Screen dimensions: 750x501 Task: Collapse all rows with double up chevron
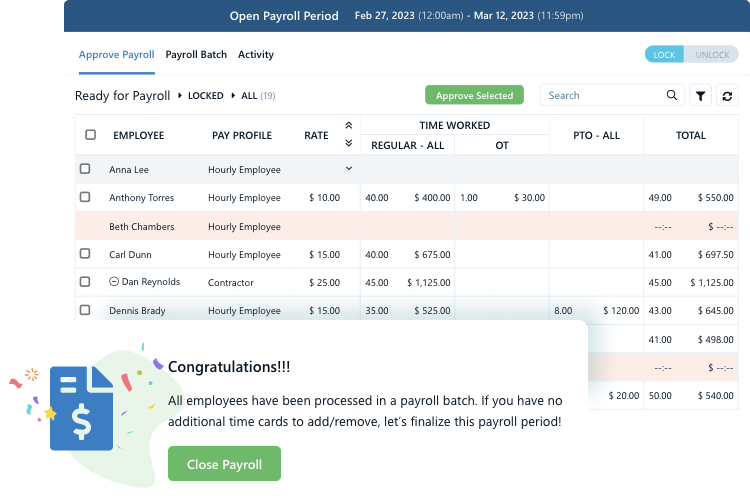coord(348,126)
